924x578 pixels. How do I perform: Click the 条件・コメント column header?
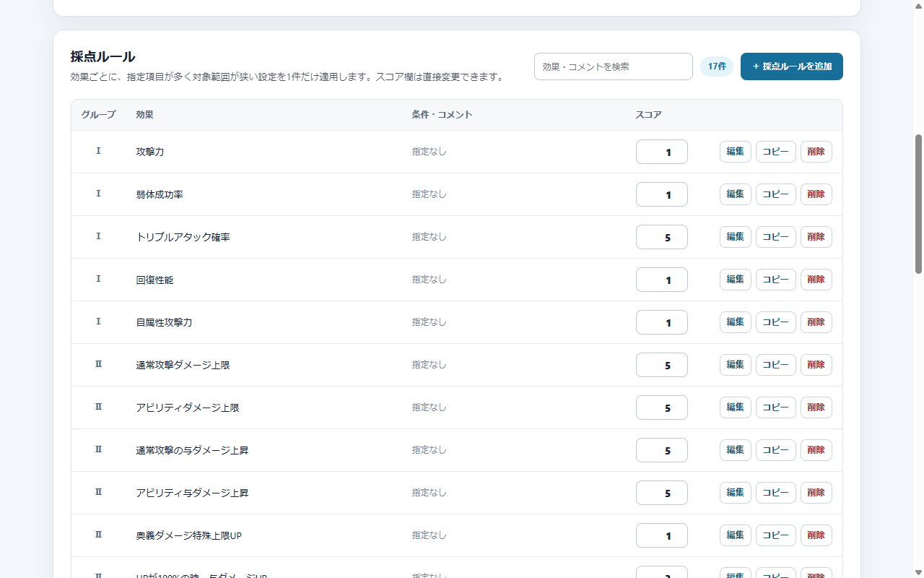442,115
